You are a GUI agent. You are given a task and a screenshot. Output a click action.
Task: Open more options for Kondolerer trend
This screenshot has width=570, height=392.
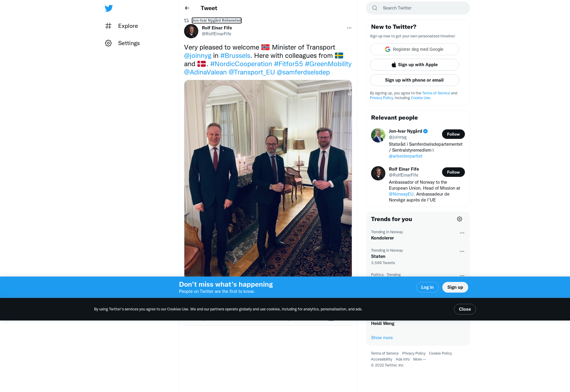462,233
